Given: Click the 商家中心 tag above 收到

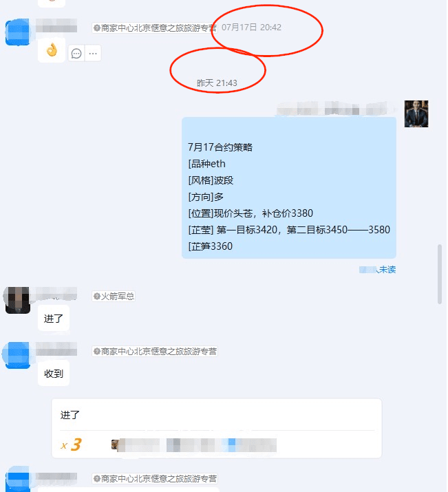Looking at the screenshot, I should (x=155, y=352).
